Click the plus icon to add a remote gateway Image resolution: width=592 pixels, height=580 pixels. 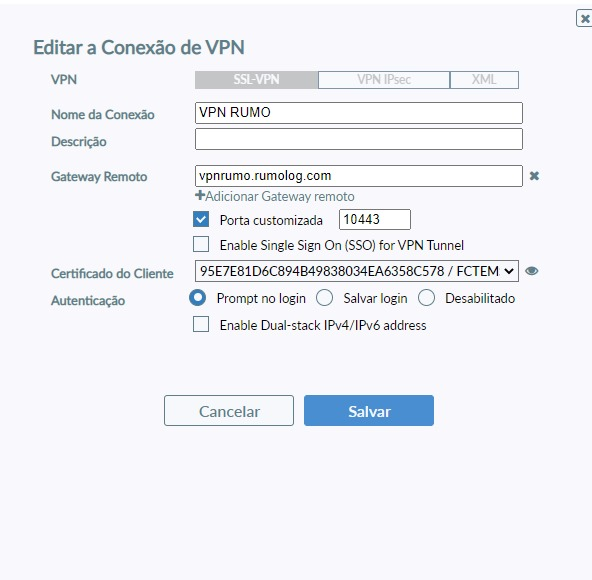coord(200,195)
